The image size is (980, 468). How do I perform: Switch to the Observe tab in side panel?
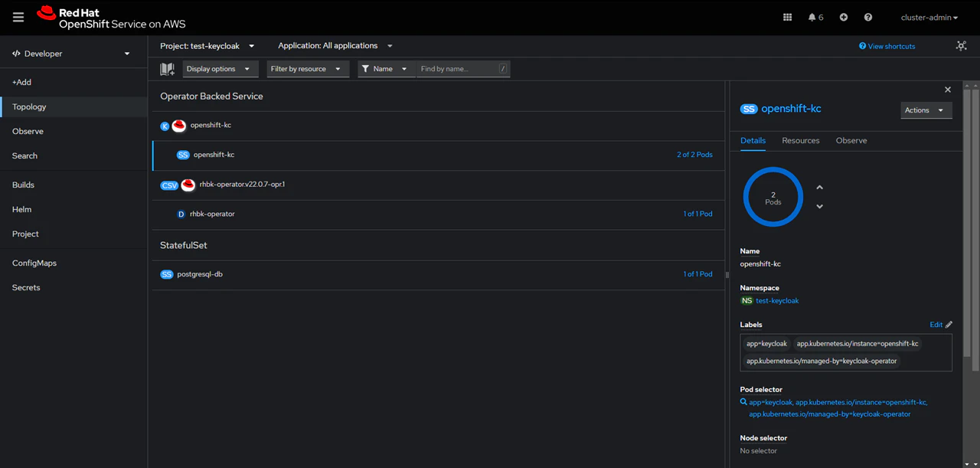point(851,141)
